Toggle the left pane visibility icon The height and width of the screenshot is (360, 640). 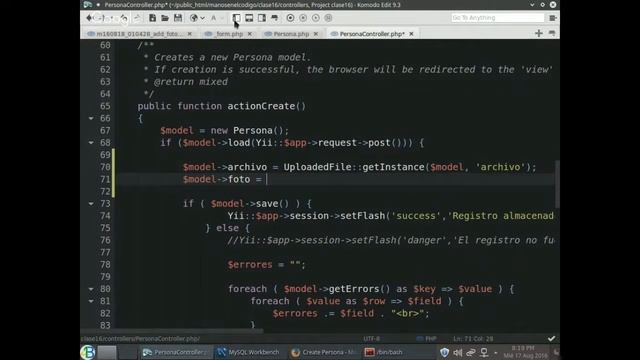(x=236, y=18)
